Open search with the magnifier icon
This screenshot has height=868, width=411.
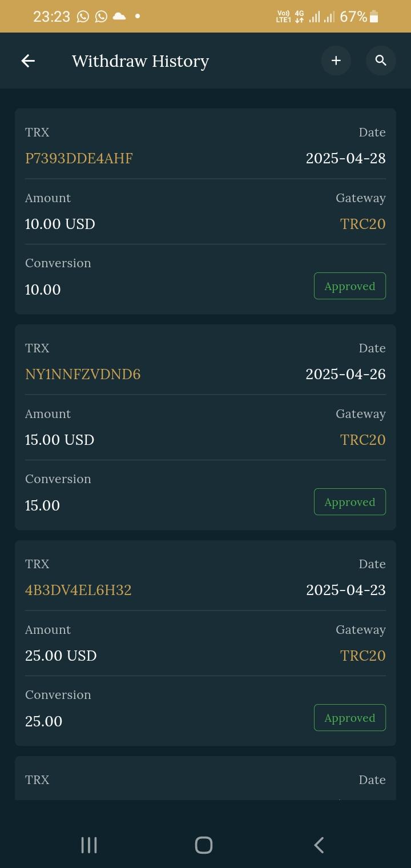pos(381,61)
